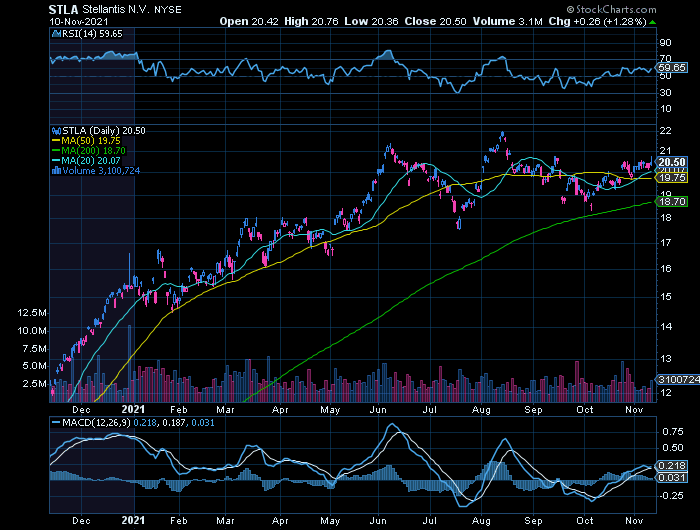This screenshot has height=530, width=700.
Task: Click the Chg +0.26 (+1.28%) value
Action: [597, 21]
